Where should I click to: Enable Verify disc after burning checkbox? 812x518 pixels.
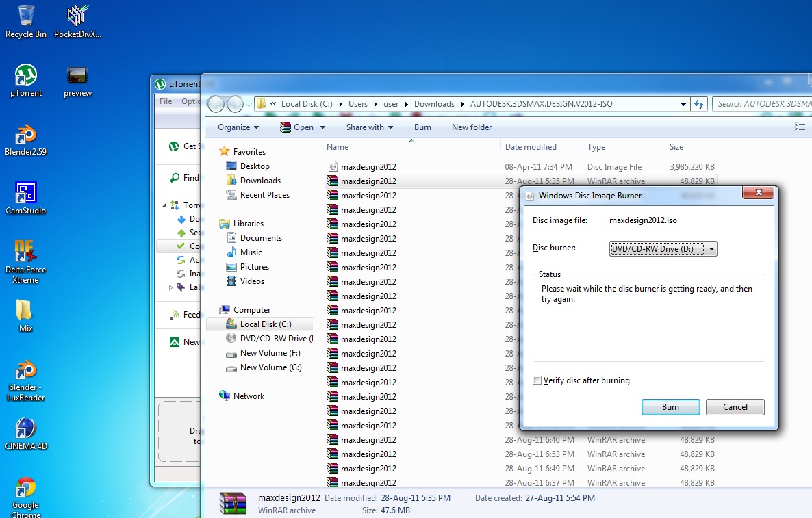pyautogui.click(x=537, y=380)
